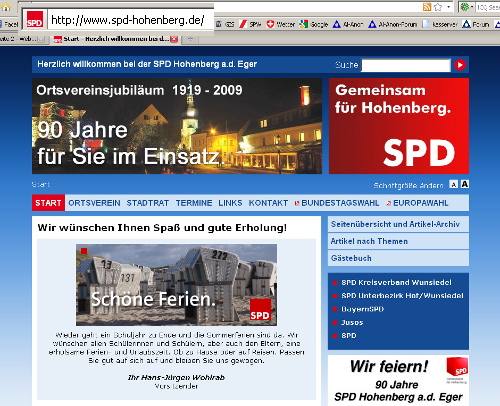Visit the BayernSPD link

pyautogui.click(x=362, y=309)
